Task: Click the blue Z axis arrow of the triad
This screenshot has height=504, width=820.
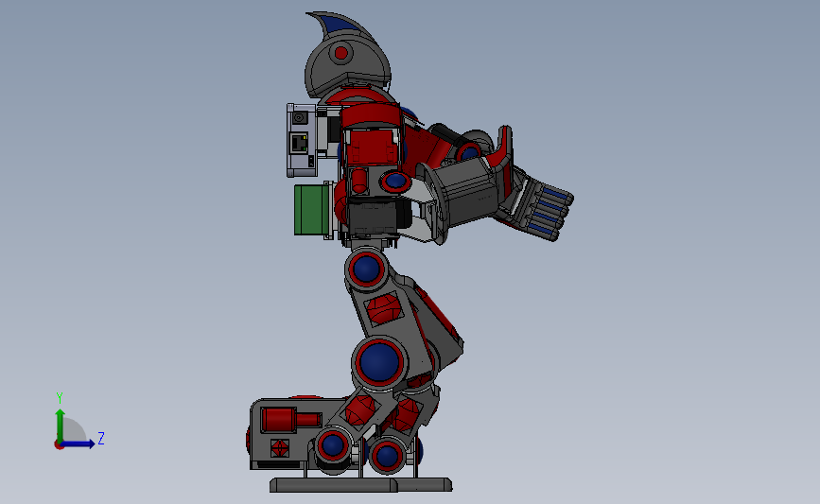Action: (79, 443)
